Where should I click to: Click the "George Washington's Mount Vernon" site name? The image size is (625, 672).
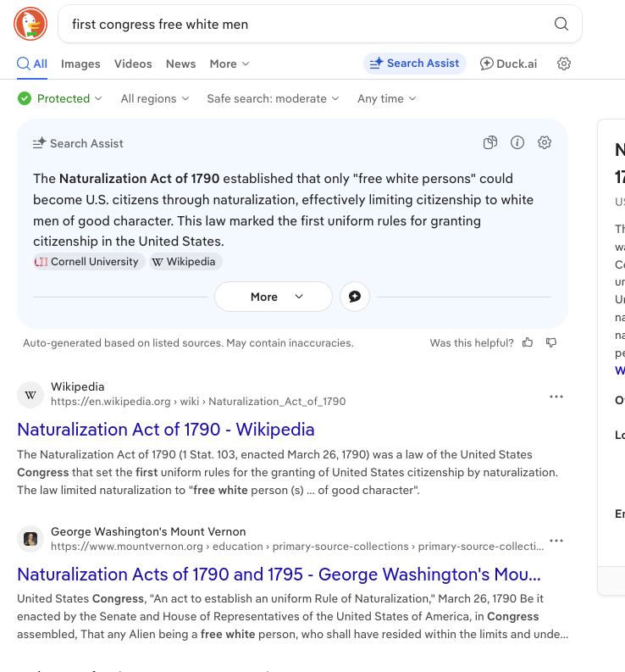pos(148,532)
